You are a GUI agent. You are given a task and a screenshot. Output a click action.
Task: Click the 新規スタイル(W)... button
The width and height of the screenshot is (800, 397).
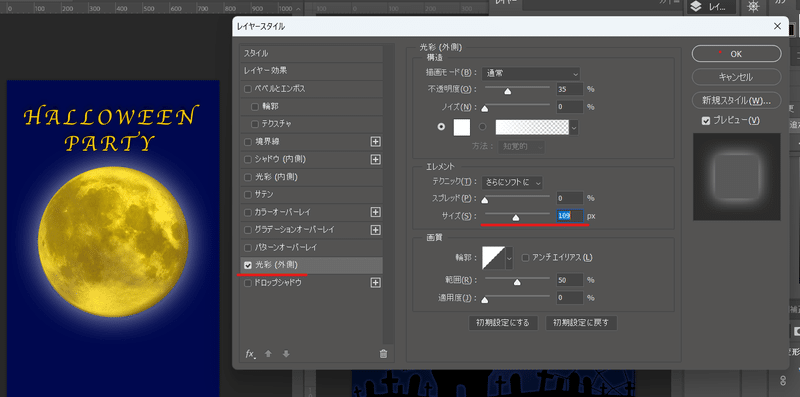pyautogui.click(x=736, y=100)
